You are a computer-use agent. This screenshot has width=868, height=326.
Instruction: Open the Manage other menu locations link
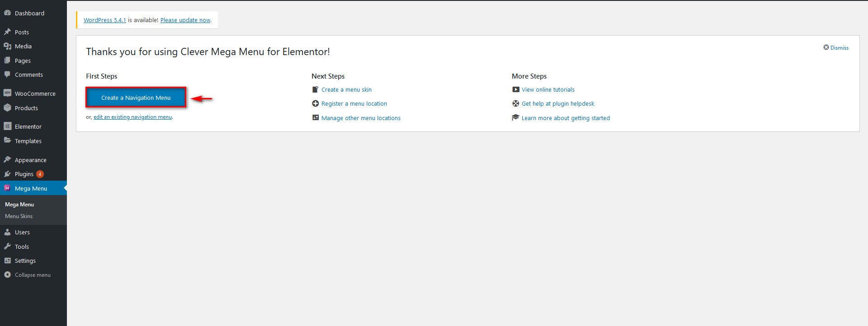click(361, 118)
